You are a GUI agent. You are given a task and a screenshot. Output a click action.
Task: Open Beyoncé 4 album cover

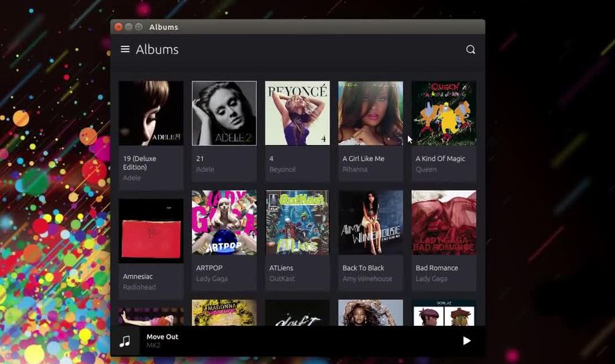click(x=297, y=113)
